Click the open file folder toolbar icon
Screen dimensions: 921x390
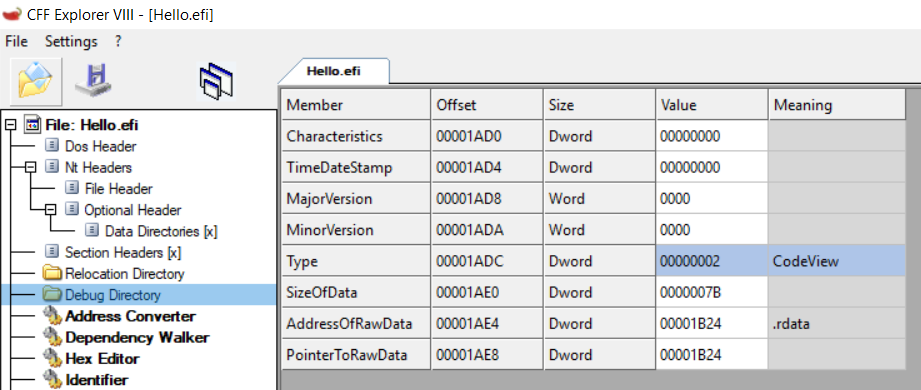(x=36, y=81)
